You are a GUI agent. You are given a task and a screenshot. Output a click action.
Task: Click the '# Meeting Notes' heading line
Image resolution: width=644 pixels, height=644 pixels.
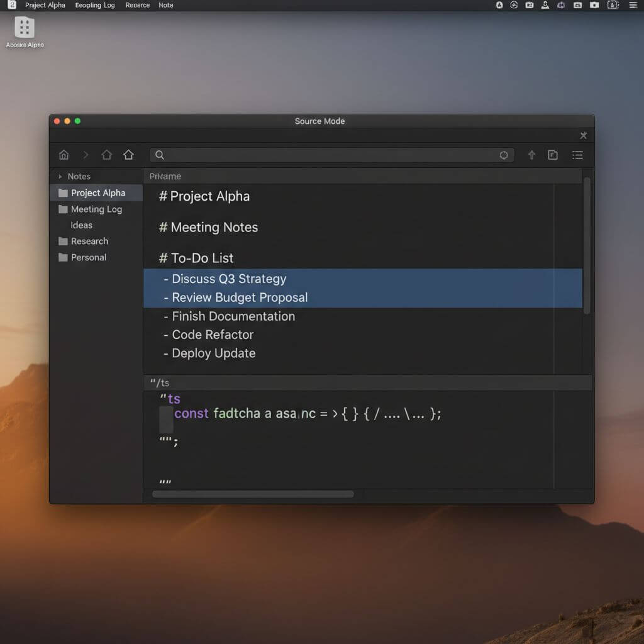(x=208, y=228)
